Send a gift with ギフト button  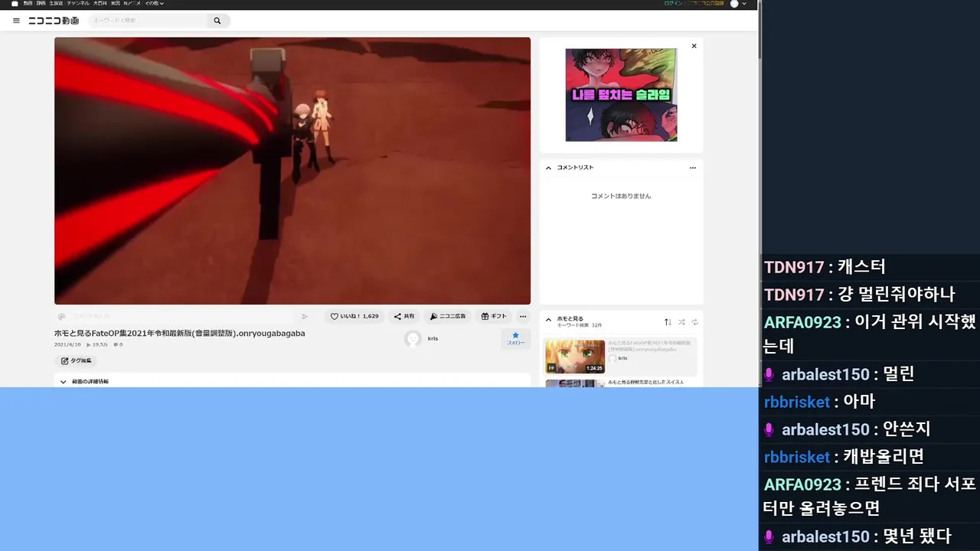494,316
